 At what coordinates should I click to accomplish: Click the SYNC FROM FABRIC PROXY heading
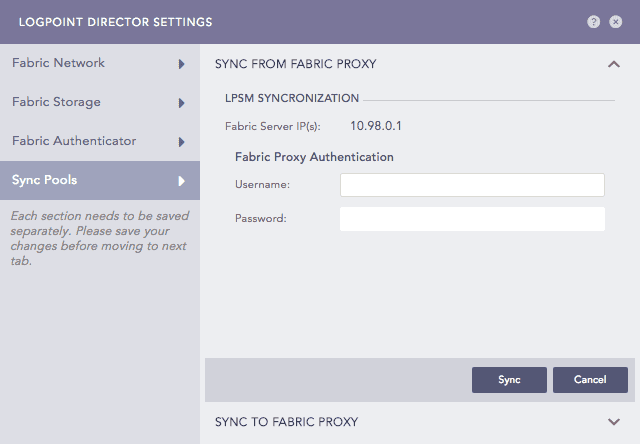point(296,64)
